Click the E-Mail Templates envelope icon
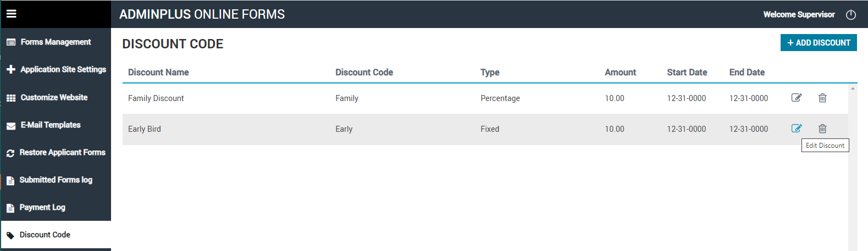Image resolution: width=868 pixels, height=251 pixels. 11,126
